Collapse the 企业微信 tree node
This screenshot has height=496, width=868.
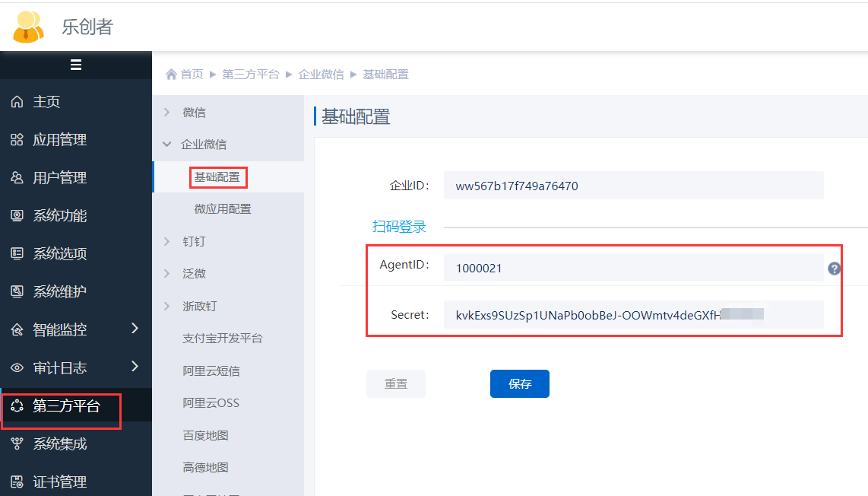click(167, 145)
